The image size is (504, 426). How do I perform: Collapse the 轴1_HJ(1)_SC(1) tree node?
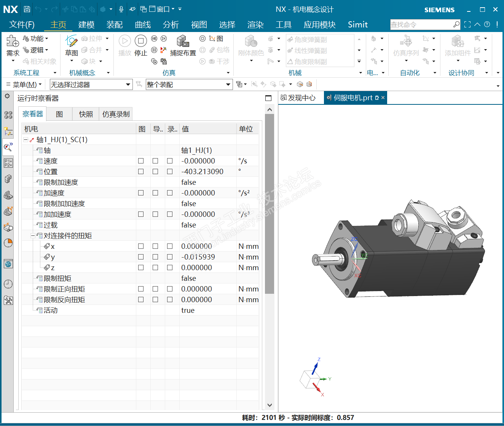pos(26,140)
